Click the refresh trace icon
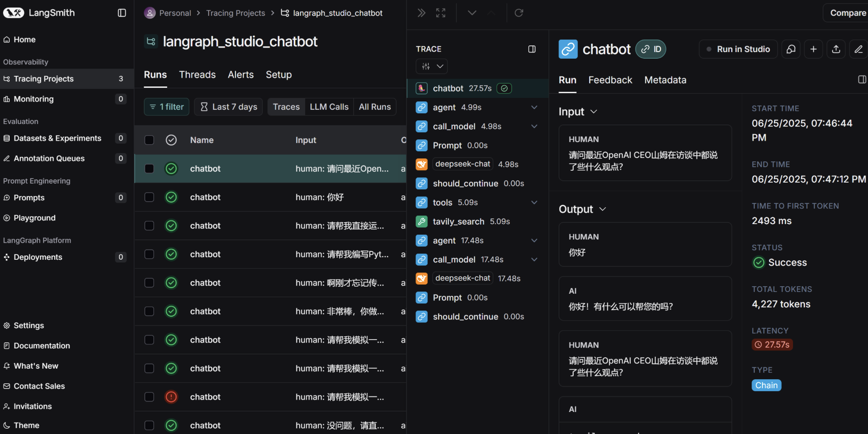The width and height of the screenshot is (868, 434). (x=519, y=13)
